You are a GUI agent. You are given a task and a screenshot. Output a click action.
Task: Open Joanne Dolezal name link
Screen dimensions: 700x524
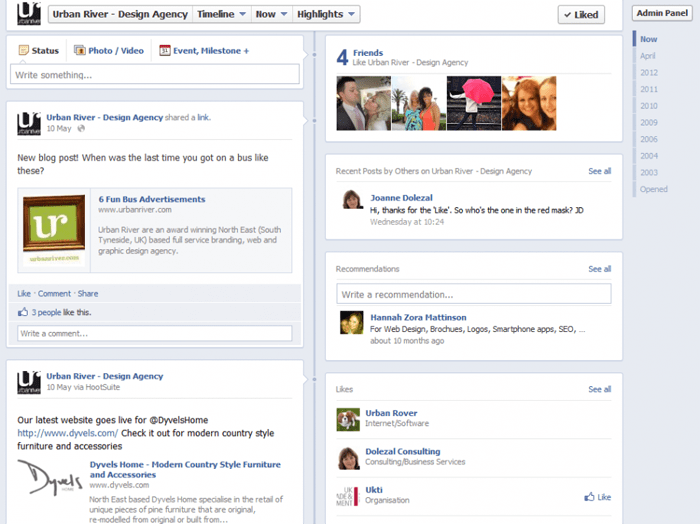pyautogui.click(x=401, y=198)
